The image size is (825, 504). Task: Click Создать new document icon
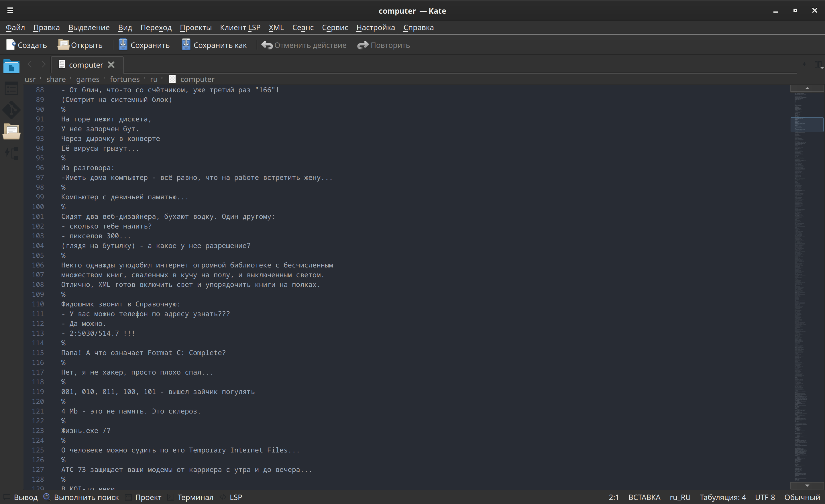coord(11,45)
